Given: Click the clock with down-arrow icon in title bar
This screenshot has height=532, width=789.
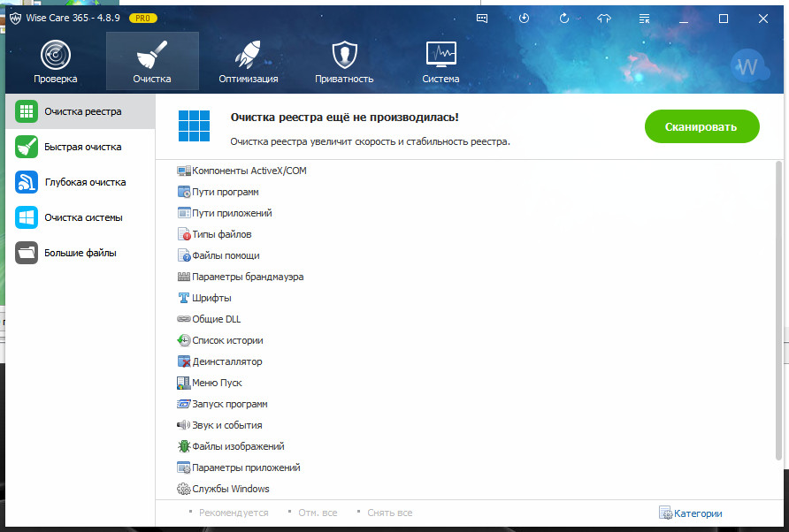Looking at the screenshot, I should click(524, 19).
